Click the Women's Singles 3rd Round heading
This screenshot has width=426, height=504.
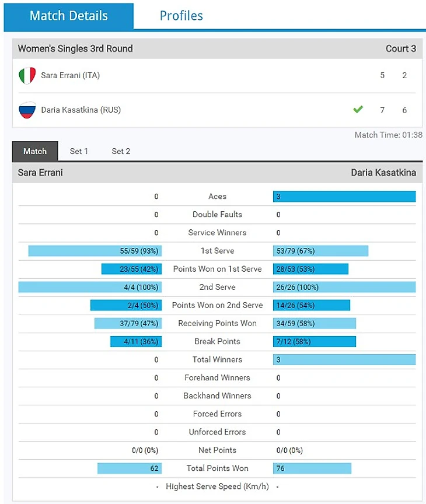pyautogui.click(x=75, y=49)
